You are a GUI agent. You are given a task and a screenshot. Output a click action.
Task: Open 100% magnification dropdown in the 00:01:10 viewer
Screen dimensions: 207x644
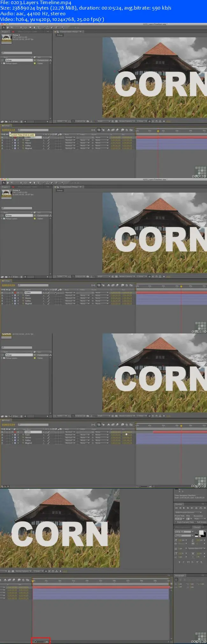pos(62,121)
